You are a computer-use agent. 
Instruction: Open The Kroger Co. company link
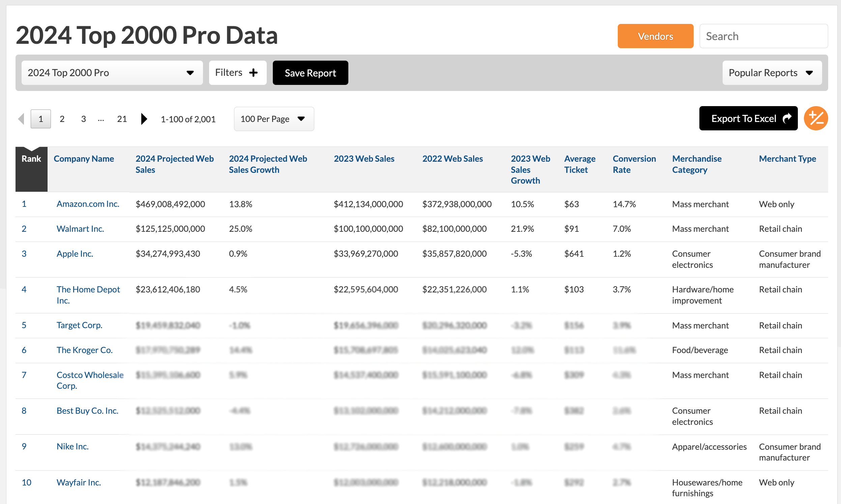84,350
